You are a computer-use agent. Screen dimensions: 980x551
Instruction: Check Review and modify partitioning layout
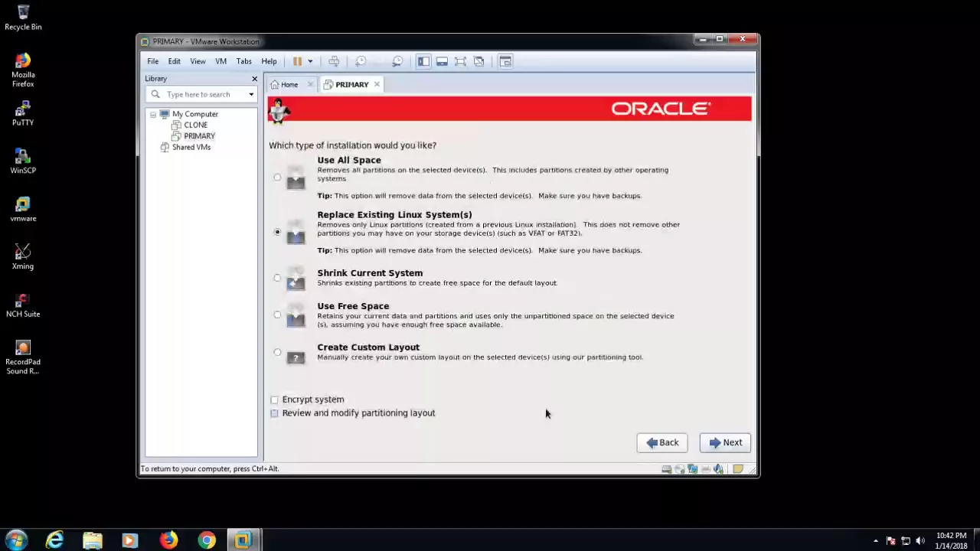(274, 413)
